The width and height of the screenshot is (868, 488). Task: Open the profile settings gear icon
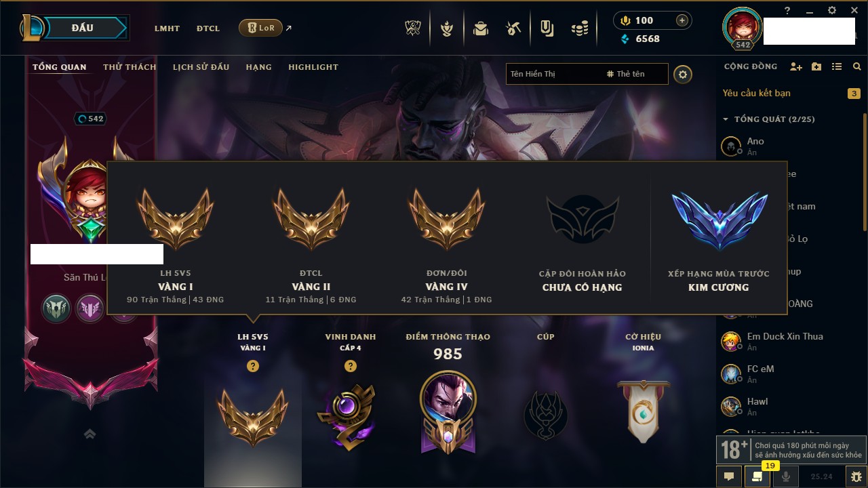pos(683,74)
